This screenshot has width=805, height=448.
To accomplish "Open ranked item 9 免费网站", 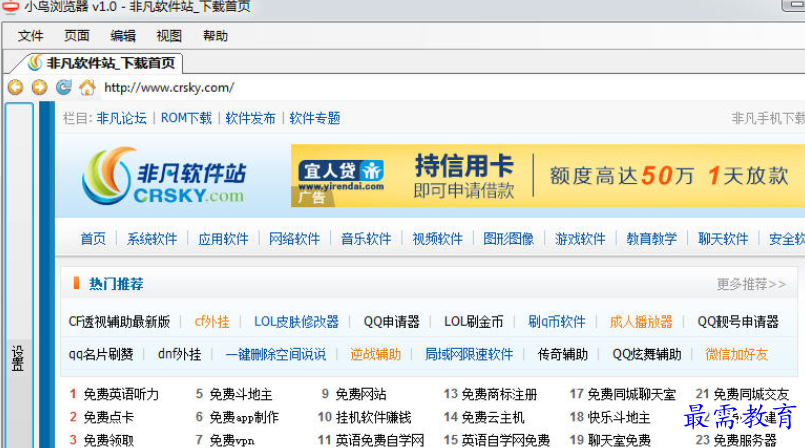I will pos(361,394).
